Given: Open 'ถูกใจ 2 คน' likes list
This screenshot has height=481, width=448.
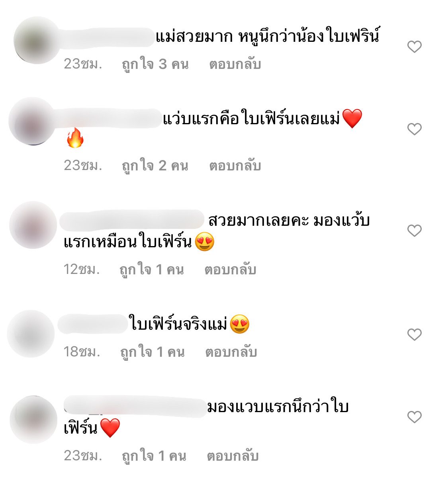Looking at the screenshot, I should point(155,166).
